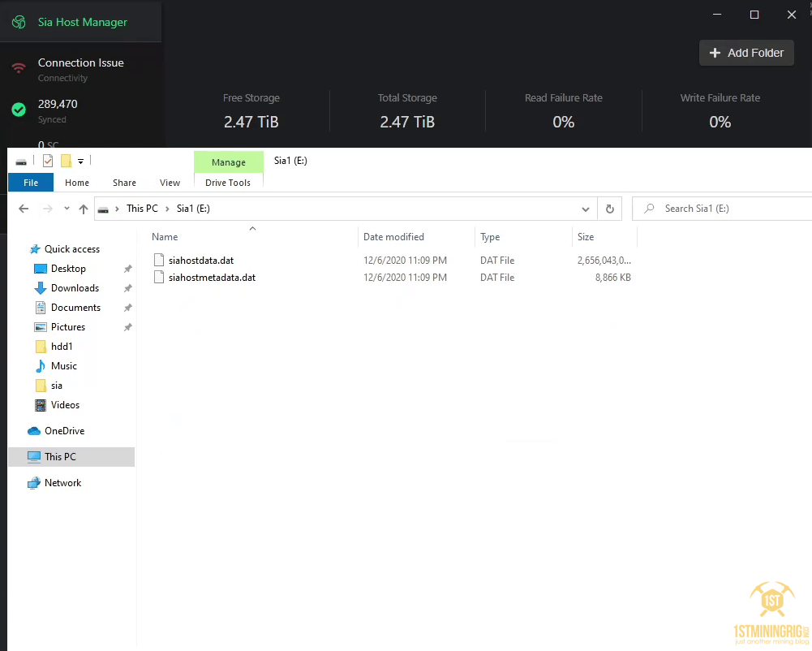Viewport: 812px width, 651px height.
Task: Open the Customize Quick Access Toolbar dropdown
Action: pos(81,162)
